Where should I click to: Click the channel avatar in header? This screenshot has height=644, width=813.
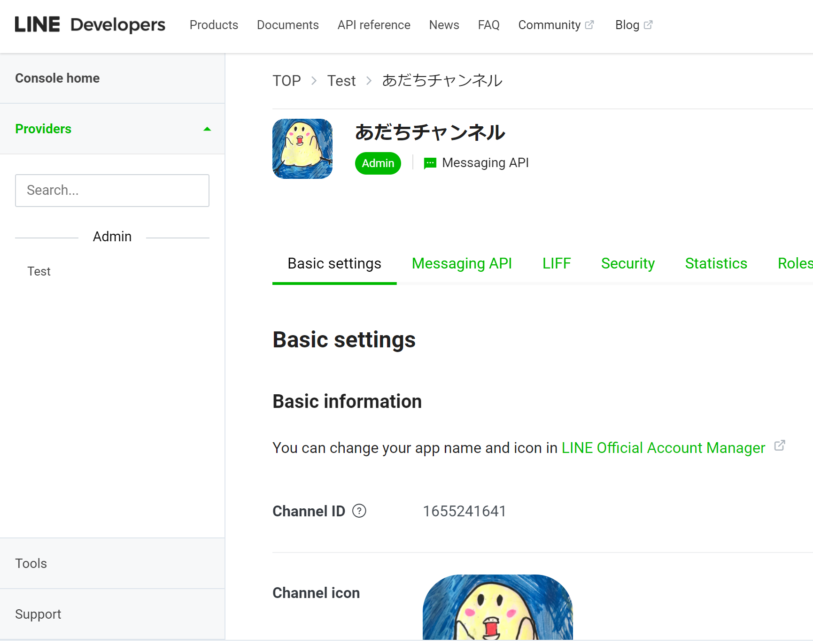point(302,149)
